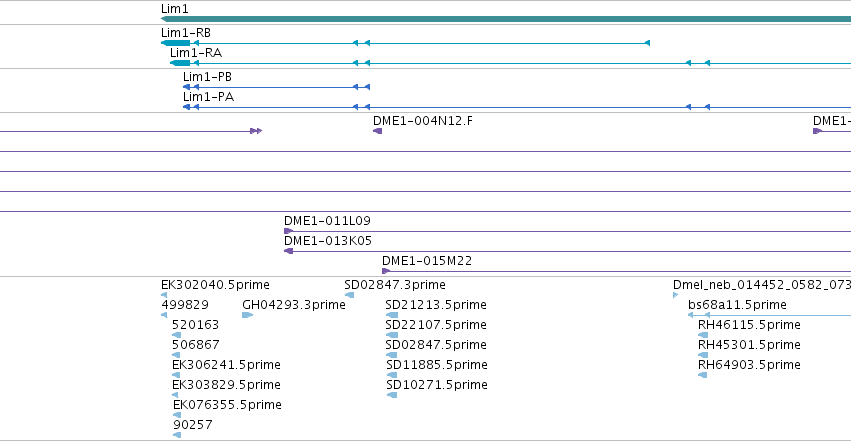Click the arrow under 499829
This screenshot has width=851, height=441.
coord(164,315)
